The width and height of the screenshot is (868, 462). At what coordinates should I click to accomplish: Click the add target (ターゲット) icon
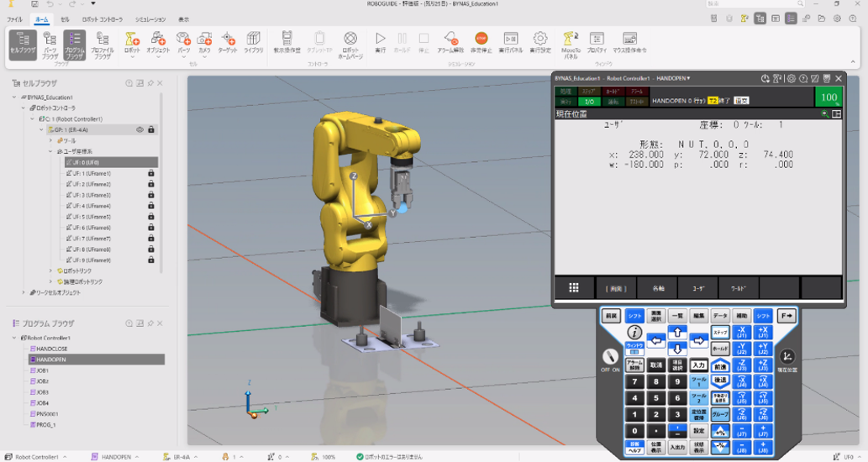pyautogui.click(x=228, y=39)
